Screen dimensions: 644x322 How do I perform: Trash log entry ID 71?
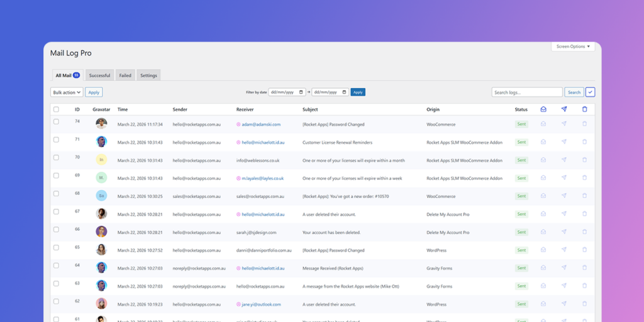point(584,142)
